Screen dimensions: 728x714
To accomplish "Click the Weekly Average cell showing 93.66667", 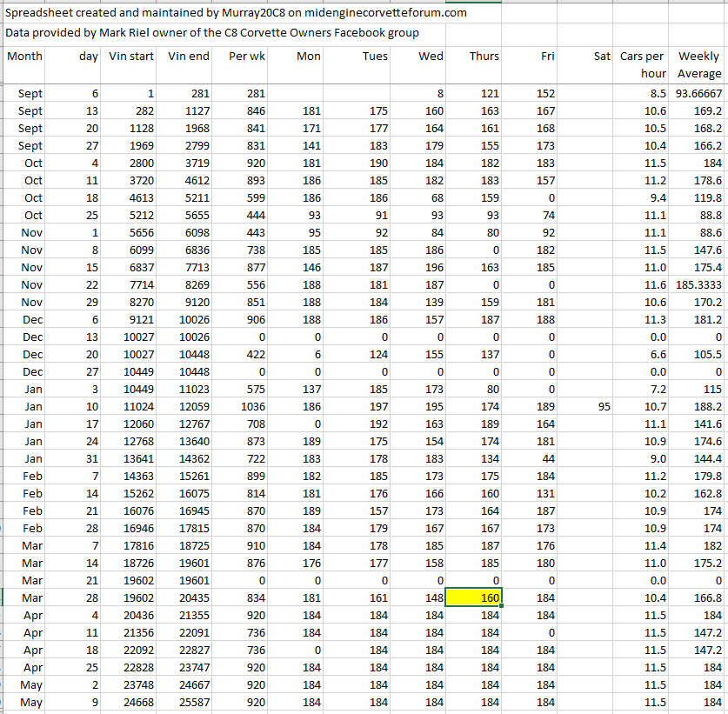I will pyautogui.click(x=698, y=93).
